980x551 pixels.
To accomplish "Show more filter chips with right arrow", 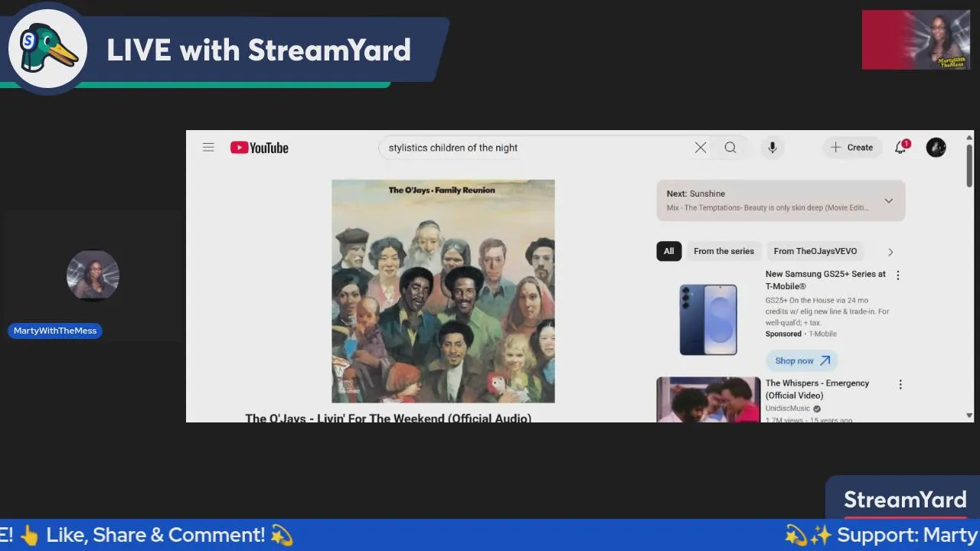I will [x=890, y=252].
